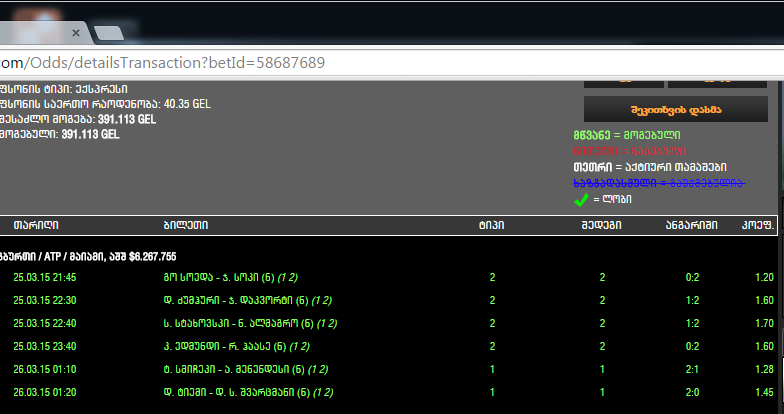The image size is (784, 414).
Task: Click the 'ტიპი' column header
Action: pos(492,225)
